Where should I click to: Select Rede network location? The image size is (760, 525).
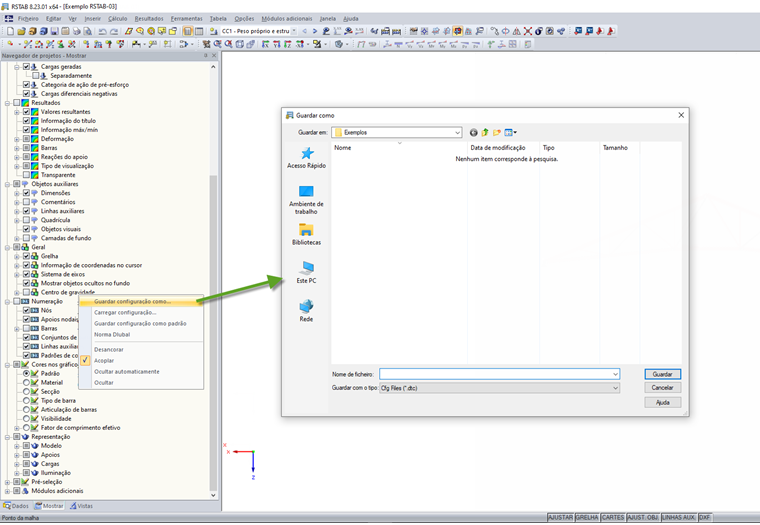tap(306, 311)
